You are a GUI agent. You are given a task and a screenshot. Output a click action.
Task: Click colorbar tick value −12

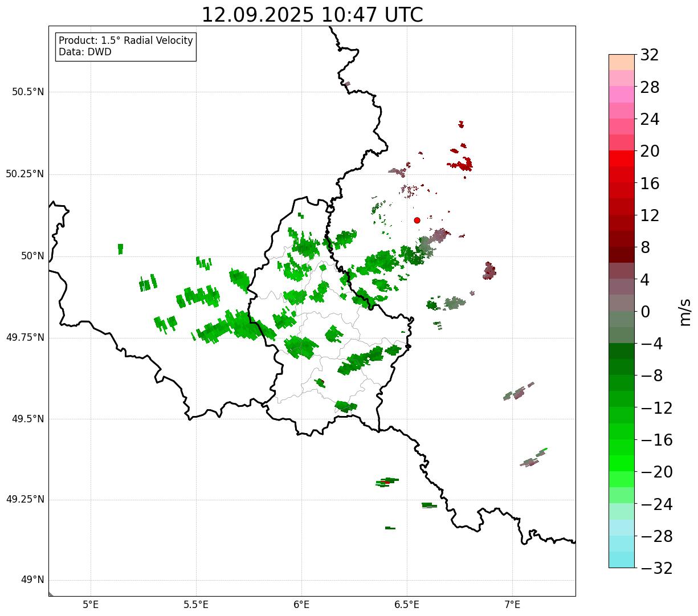pos(656,408)
